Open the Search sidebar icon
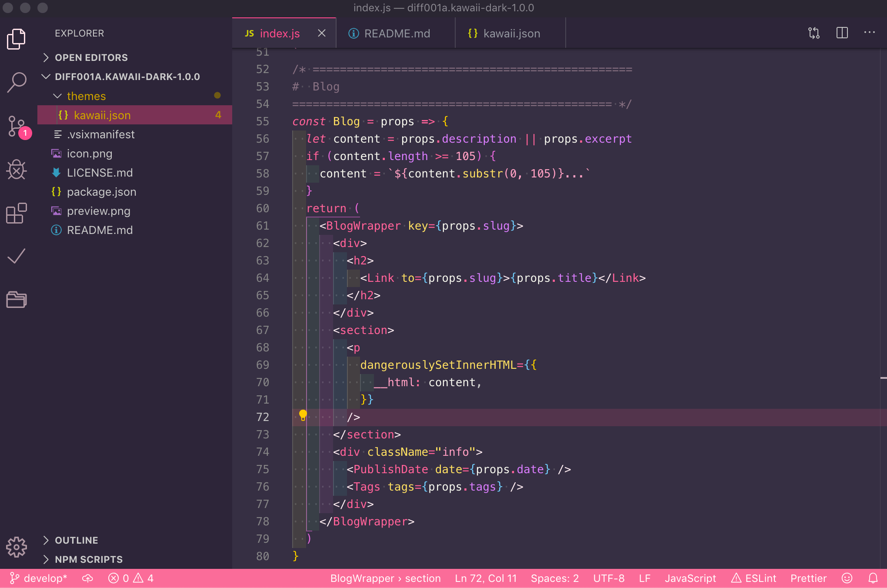 [x=17, y=81]
